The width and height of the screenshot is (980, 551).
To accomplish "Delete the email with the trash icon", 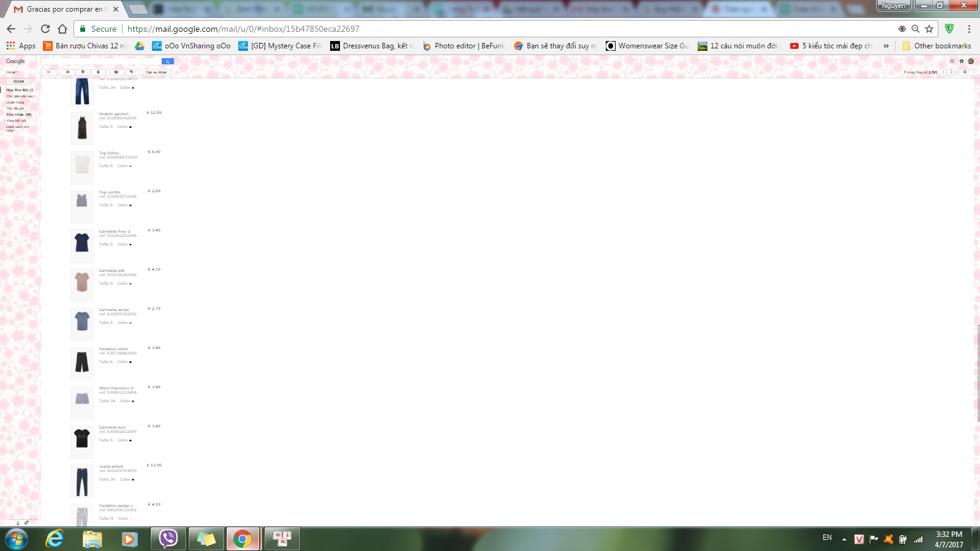I will pyautogui.click(x=98, y=72).
